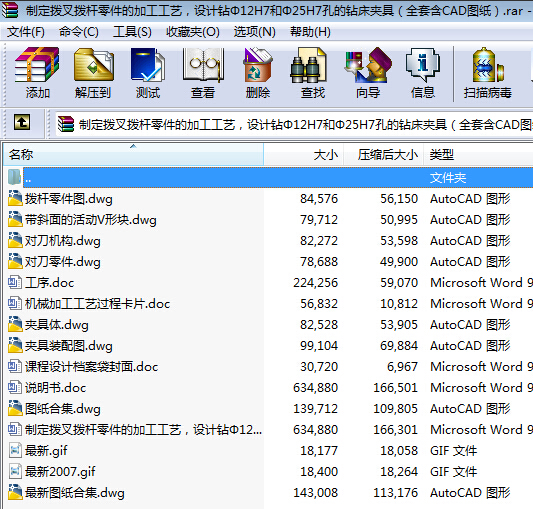
Task: Click the Word icon of 机械加工工艺过程卡片.doc
Action: 15,303
